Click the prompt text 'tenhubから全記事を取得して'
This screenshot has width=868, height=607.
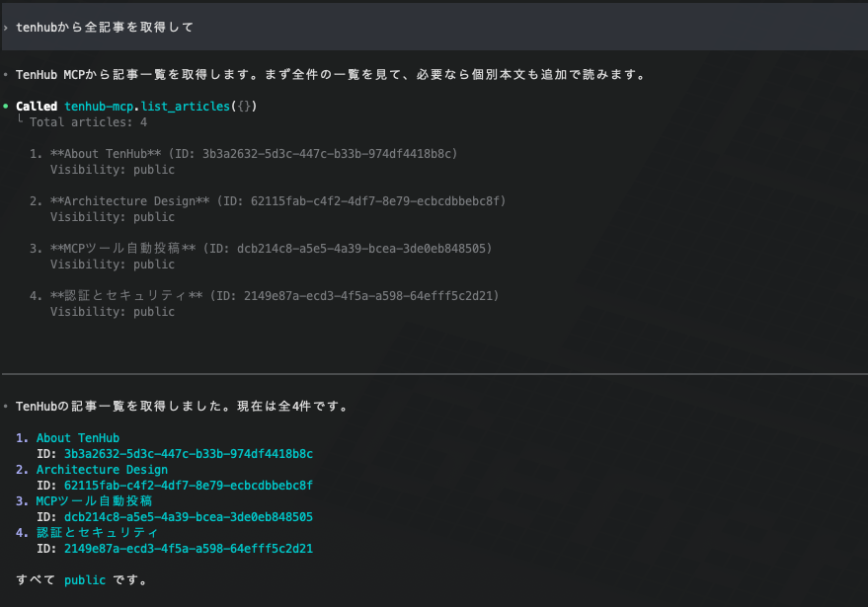[x=105, y=27]
